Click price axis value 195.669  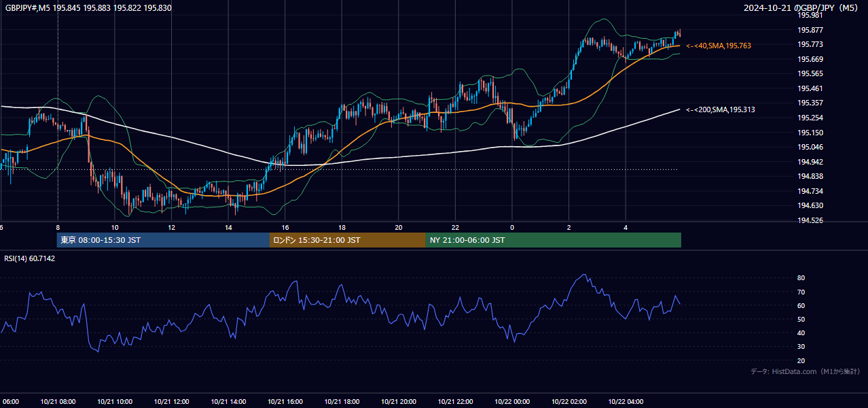pyautogui.click(x=811, y=59)
